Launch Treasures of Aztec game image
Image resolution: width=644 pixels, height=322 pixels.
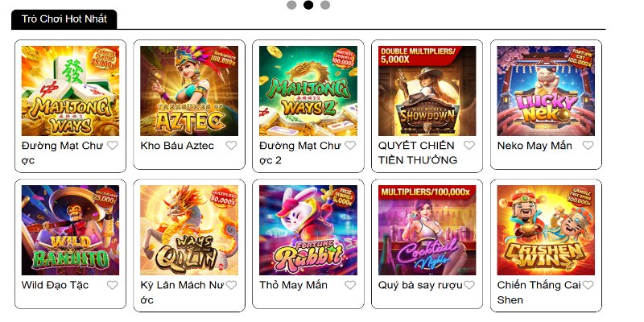[189, 90]
